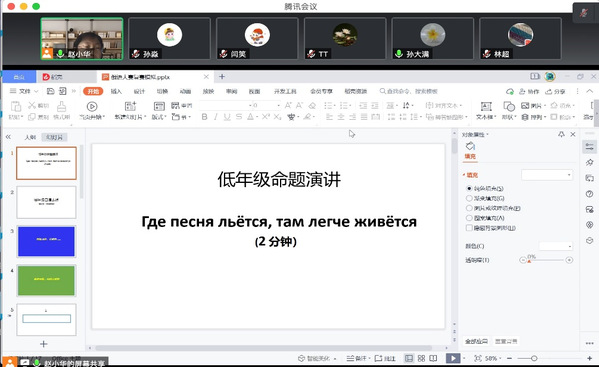This screenshot has width=599, height=367.
Task: Click the Bold formatting icon
Action: tap(204, 117)
